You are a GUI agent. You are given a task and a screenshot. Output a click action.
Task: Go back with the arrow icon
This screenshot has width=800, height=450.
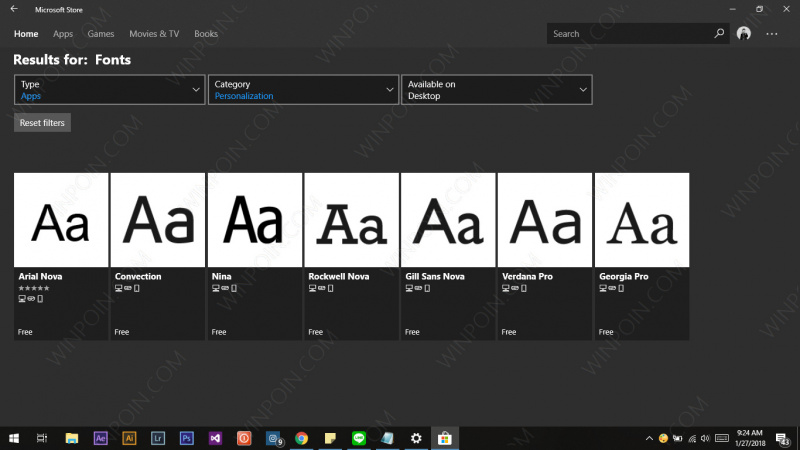click(14, 9)
